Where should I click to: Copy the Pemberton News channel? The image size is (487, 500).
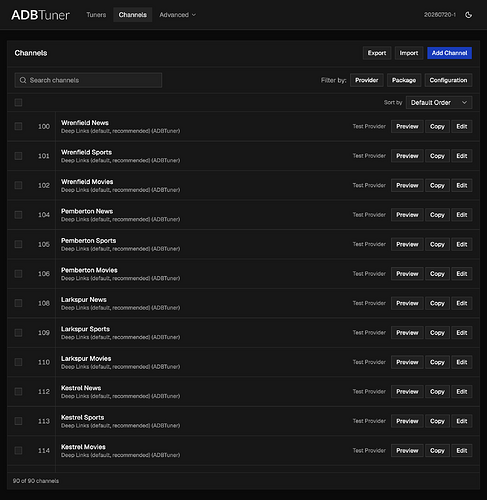point(437,215)
